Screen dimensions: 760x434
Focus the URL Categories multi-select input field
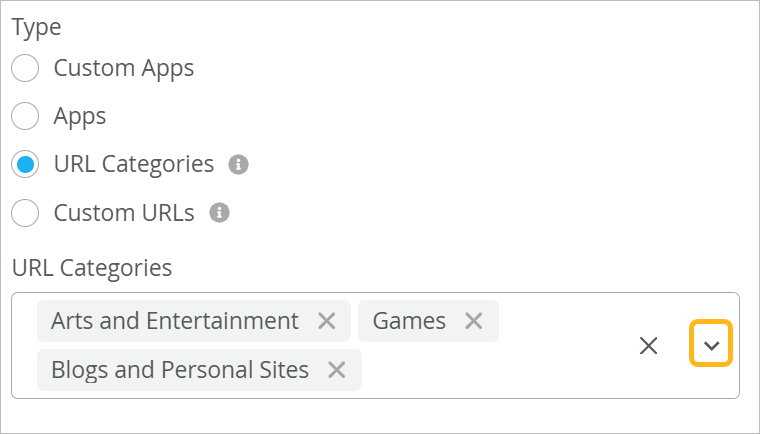coord(500,370)
